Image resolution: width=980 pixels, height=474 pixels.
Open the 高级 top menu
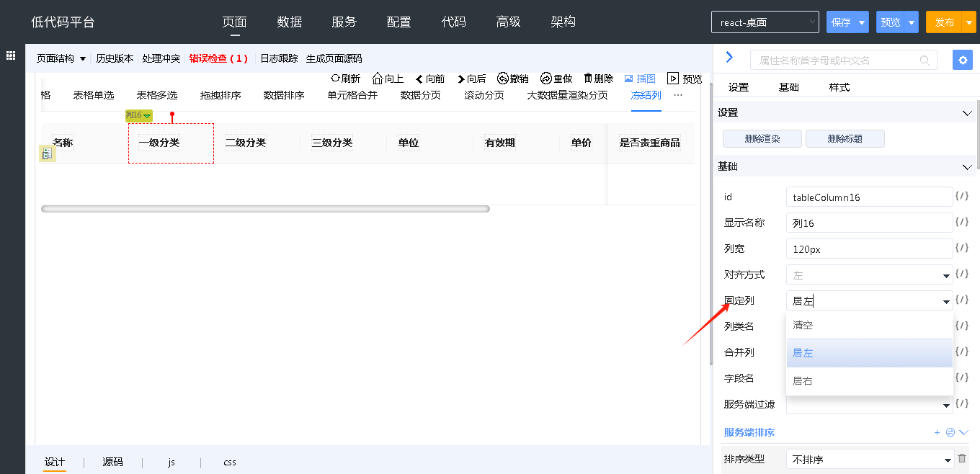click(x=509, y=22)
